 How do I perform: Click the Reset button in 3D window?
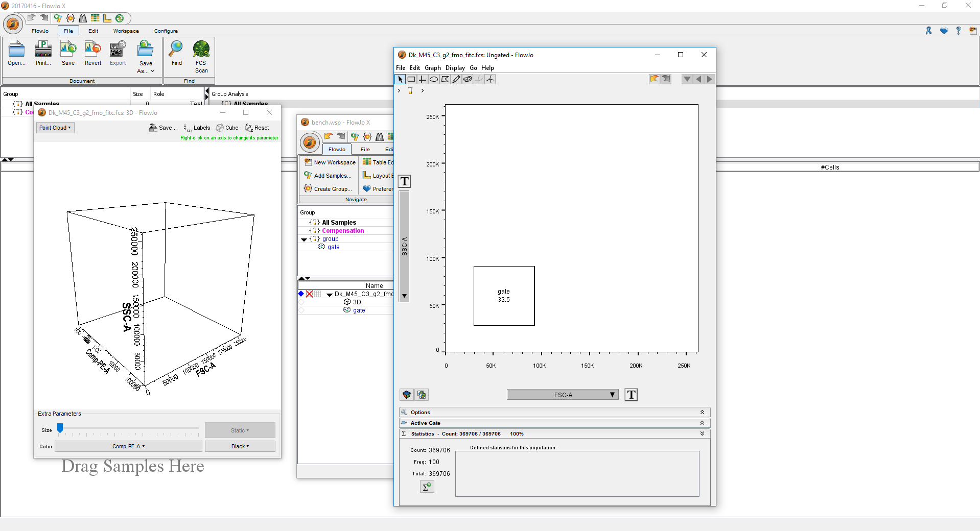click(257, 128)
